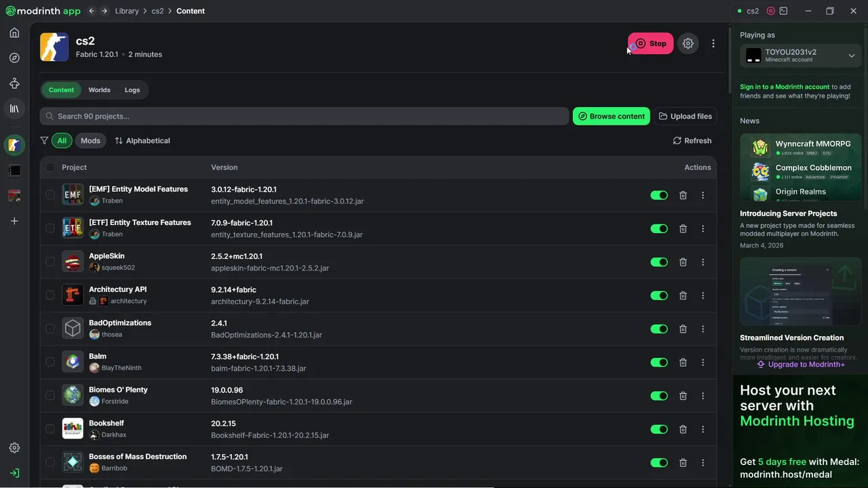Image resolution: width=868 pixels, height=488 pixels.
Task: Disable [ETF] Entity Texture Features mod
Action: point(659,228)
